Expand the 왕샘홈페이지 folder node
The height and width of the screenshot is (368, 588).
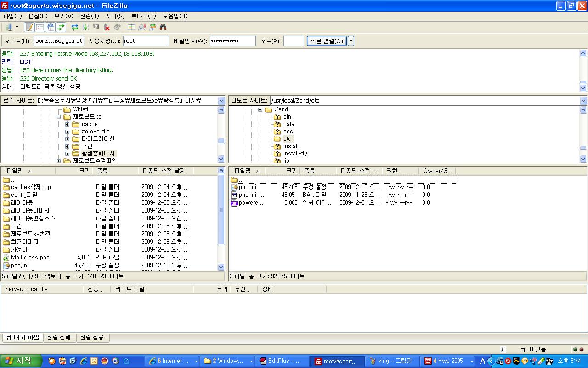67,154
